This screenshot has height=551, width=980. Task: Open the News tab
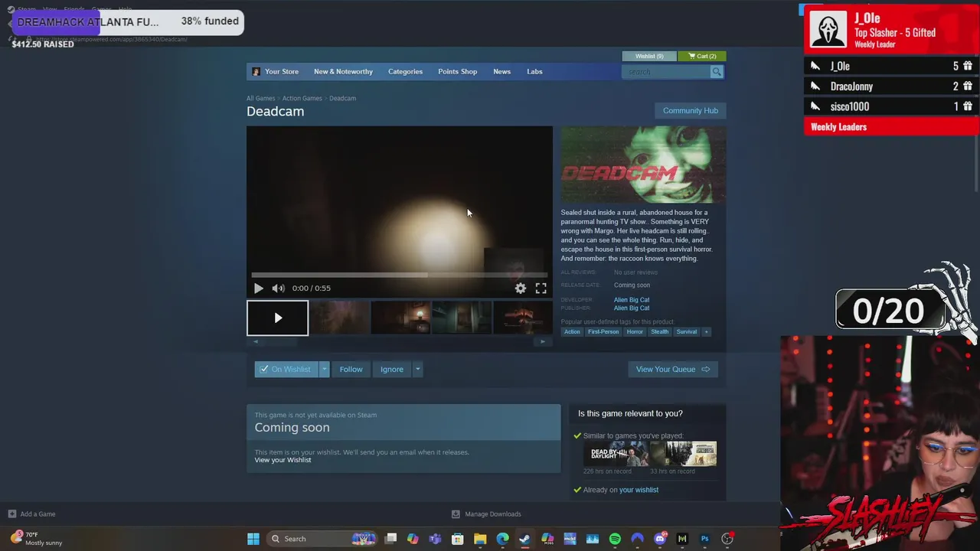[501, 72]
